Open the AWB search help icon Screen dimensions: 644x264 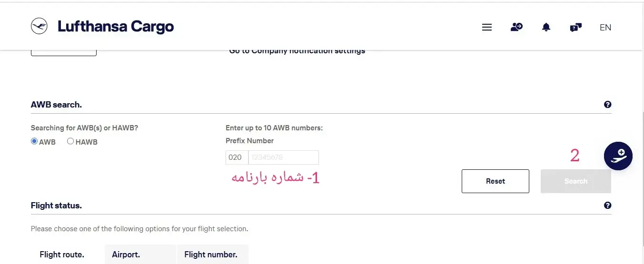pyautogui.click(x=607, y=105)
